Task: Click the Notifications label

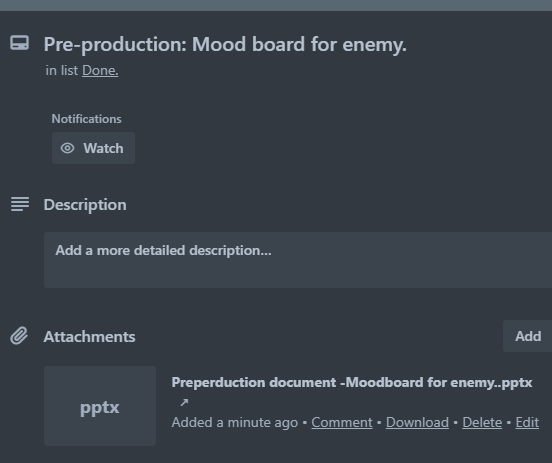Action: [x=87, y=119]
